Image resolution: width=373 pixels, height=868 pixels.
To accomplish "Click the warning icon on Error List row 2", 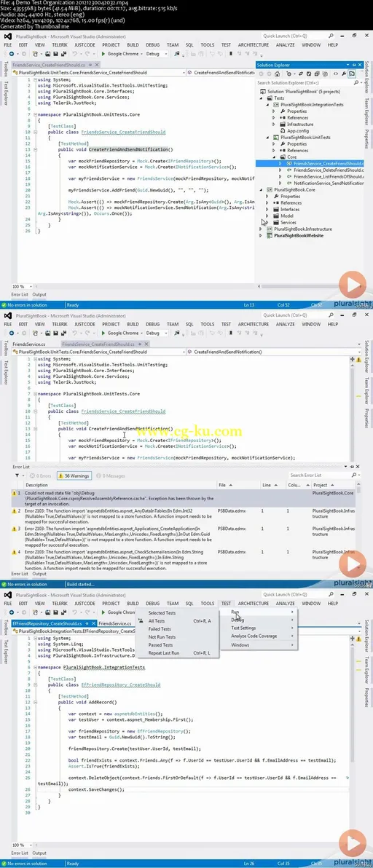I will [15, 511].
